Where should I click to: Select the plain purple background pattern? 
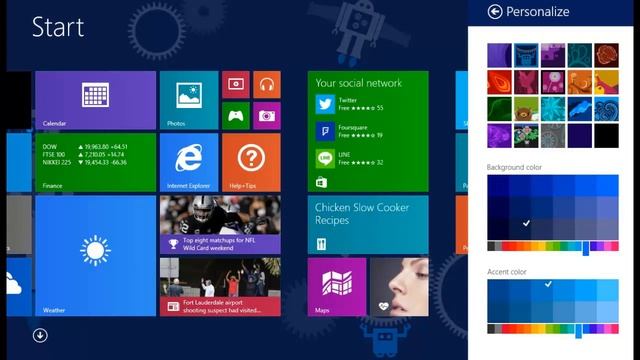[x=499, y=55]
